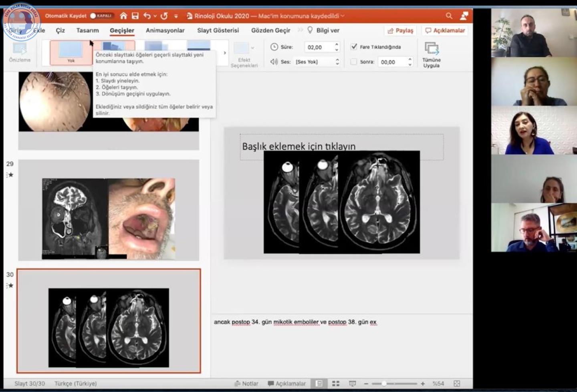Click in the Sonra 00,00 field
The height and width of the screenshot is (392, 577).
[392, 62]
